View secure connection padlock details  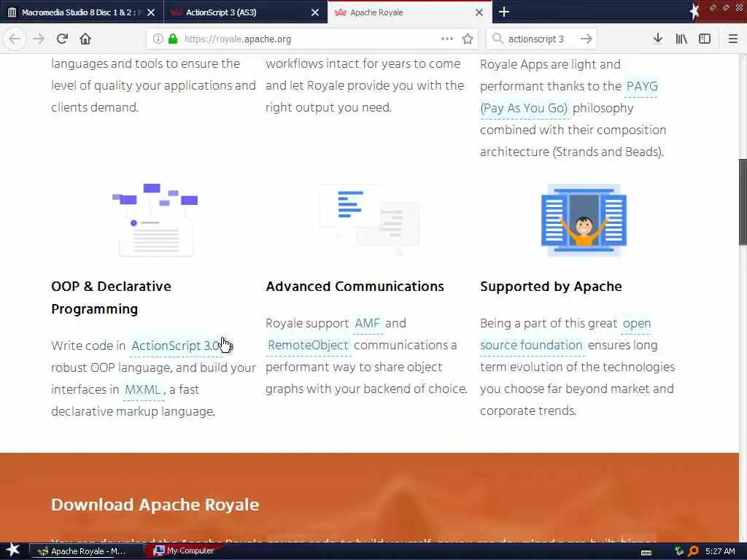pos(173,39)
